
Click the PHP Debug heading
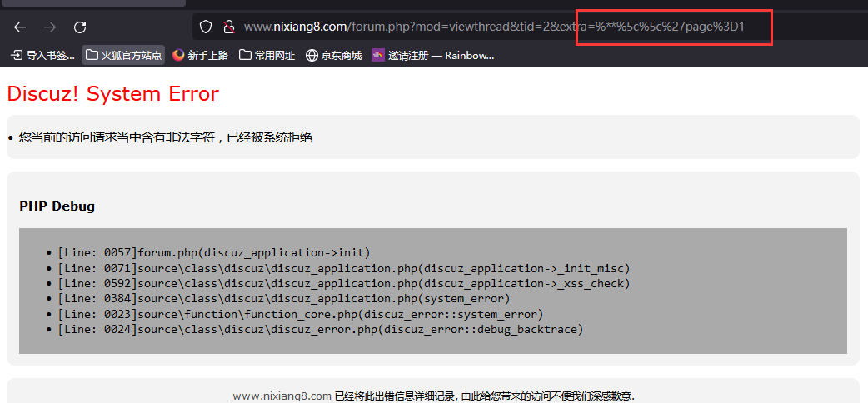57,206
